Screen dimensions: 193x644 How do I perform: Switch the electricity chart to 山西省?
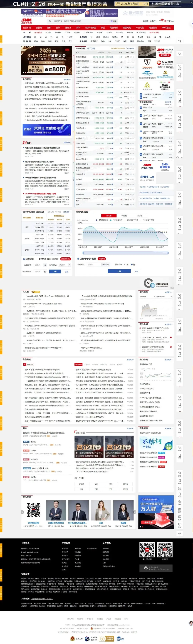139,215
